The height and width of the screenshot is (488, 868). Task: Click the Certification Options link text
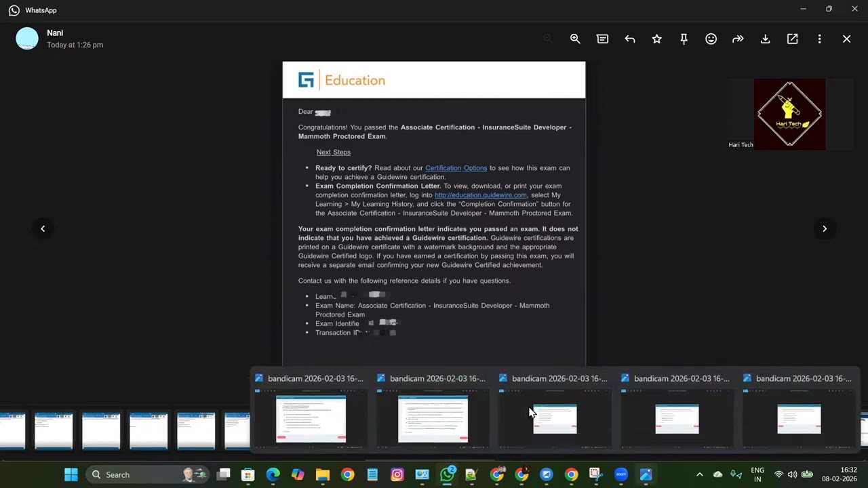coord(456,168)
